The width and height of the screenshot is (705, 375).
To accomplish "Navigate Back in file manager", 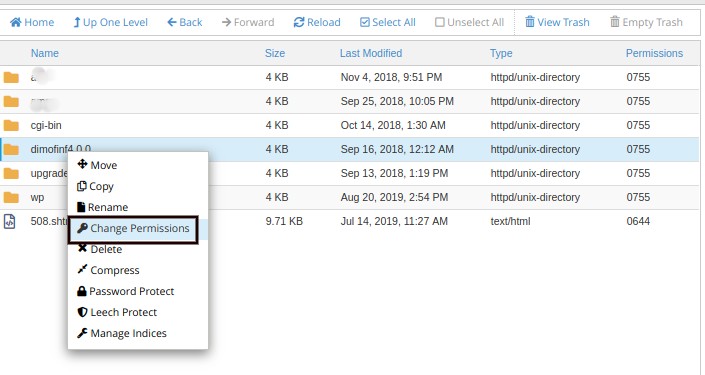I will [184, 22].
